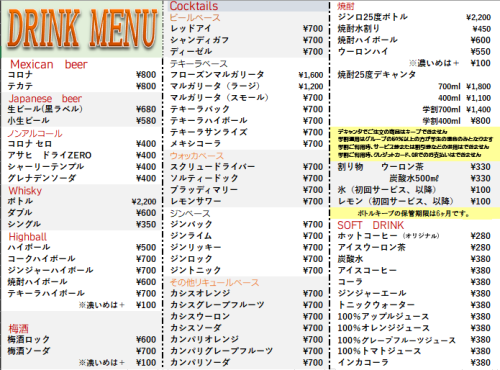Select 'アイスウーロン茶' item
Viewport: 500px width, 370px height.
click(371, 247)
